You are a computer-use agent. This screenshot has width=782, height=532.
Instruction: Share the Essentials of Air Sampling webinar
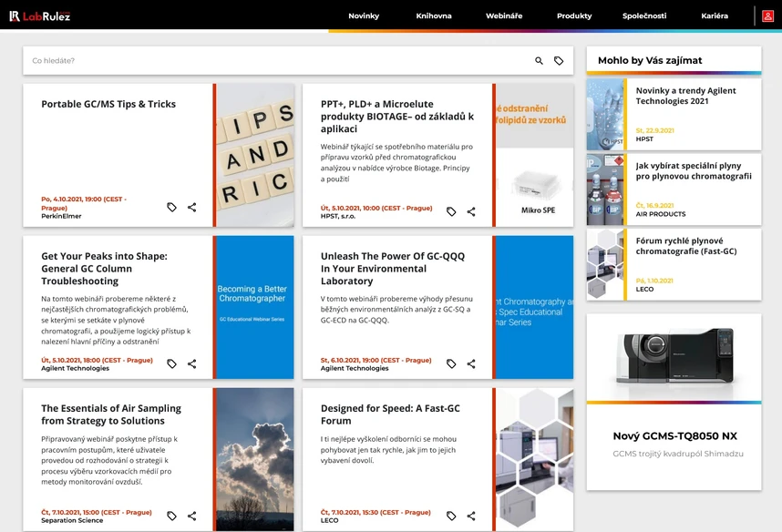coord(192,516)
